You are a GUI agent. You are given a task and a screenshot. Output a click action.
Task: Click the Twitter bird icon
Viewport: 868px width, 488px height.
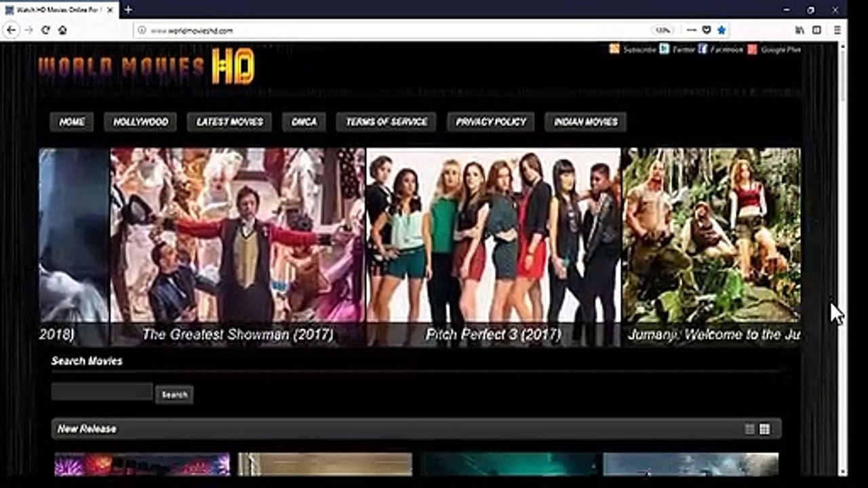(665, 49)
